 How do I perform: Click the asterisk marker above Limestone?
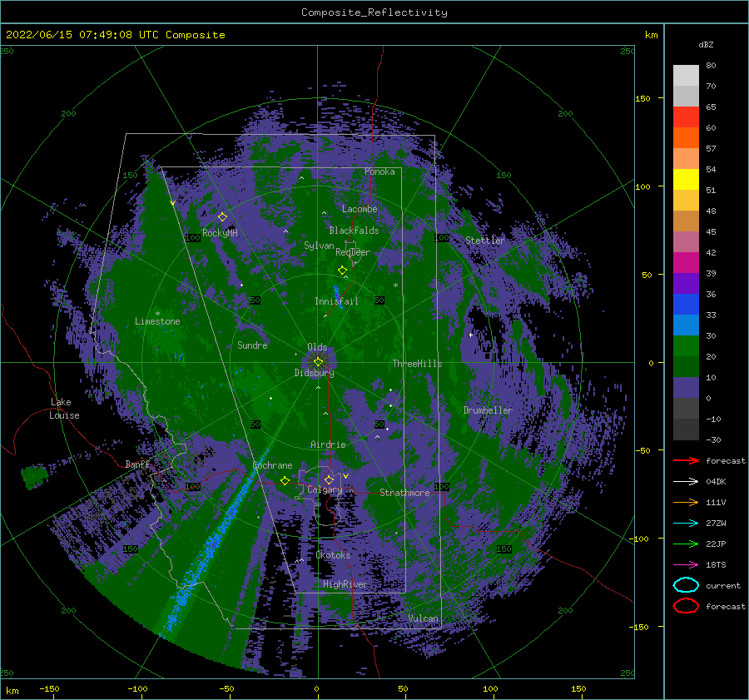(157, 314)
